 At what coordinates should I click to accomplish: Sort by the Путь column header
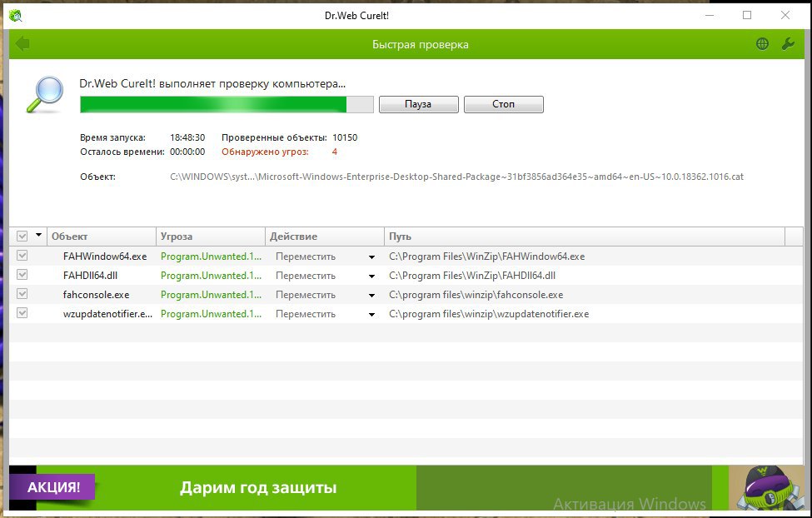(x=585, y=237)
